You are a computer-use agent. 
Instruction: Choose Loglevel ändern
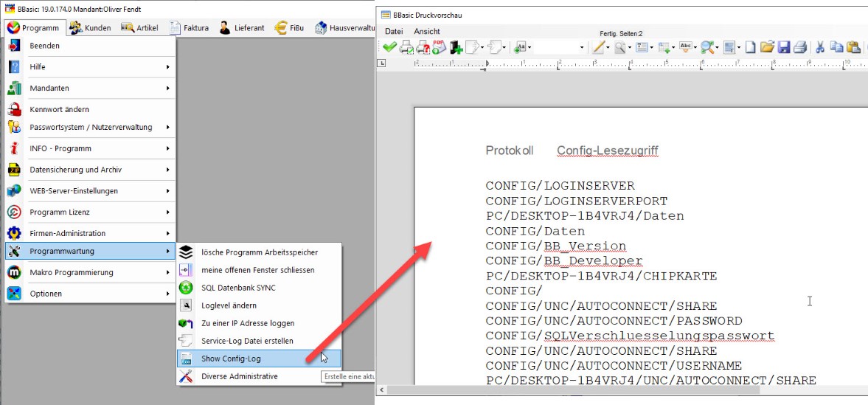point(259,306)
